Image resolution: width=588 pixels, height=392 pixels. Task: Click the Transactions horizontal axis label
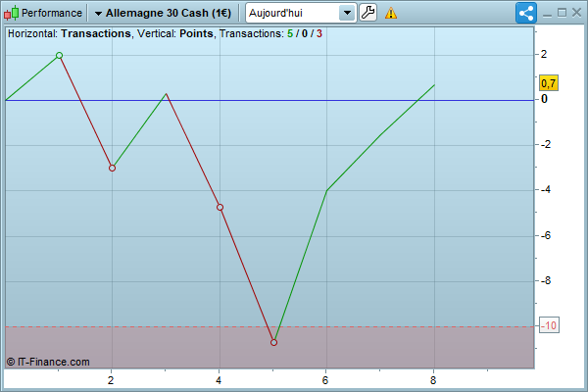click(96, 33)
